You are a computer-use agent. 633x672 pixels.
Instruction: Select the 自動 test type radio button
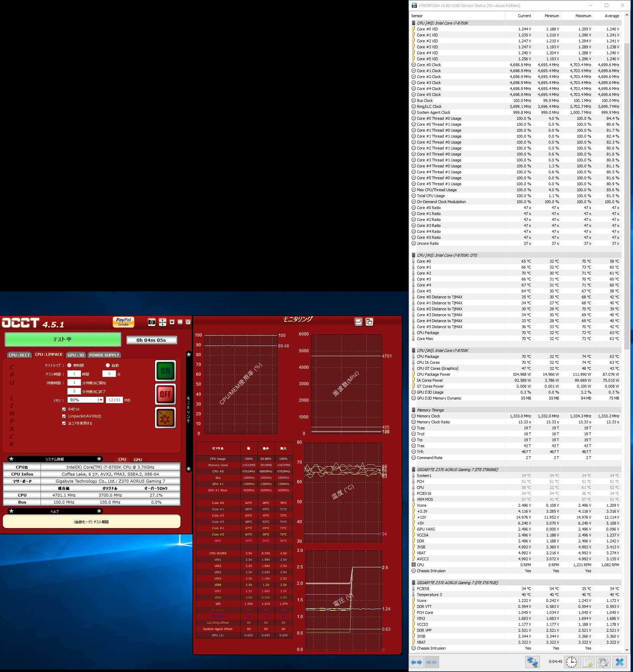pyautogui.click(x=108, y=365)
